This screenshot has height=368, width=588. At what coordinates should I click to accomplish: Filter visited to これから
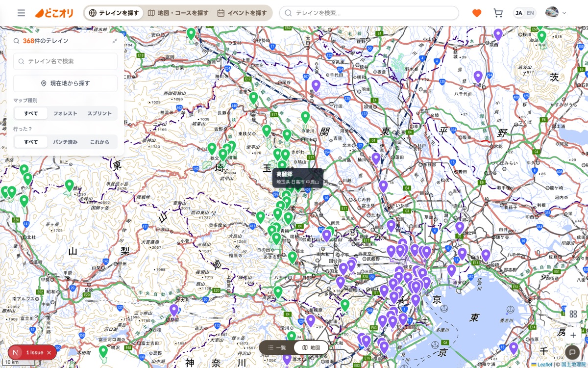99,142
